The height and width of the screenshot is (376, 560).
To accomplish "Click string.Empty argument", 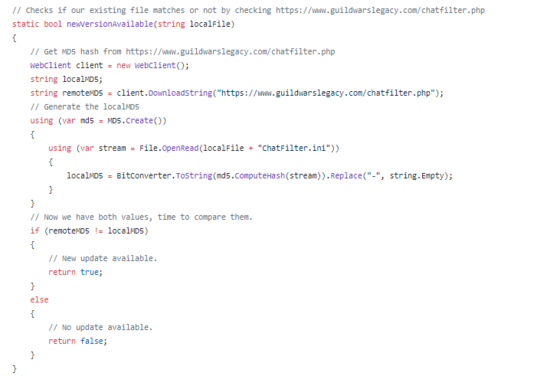I will (x=417, y=176).
